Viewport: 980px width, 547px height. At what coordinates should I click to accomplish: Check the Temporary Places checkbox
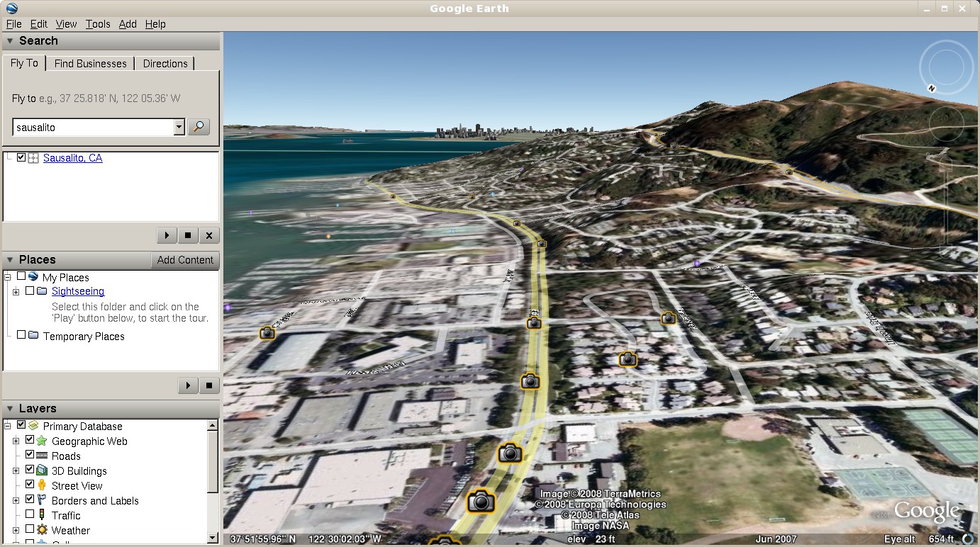pyautogui.click(x=21, y=335)
